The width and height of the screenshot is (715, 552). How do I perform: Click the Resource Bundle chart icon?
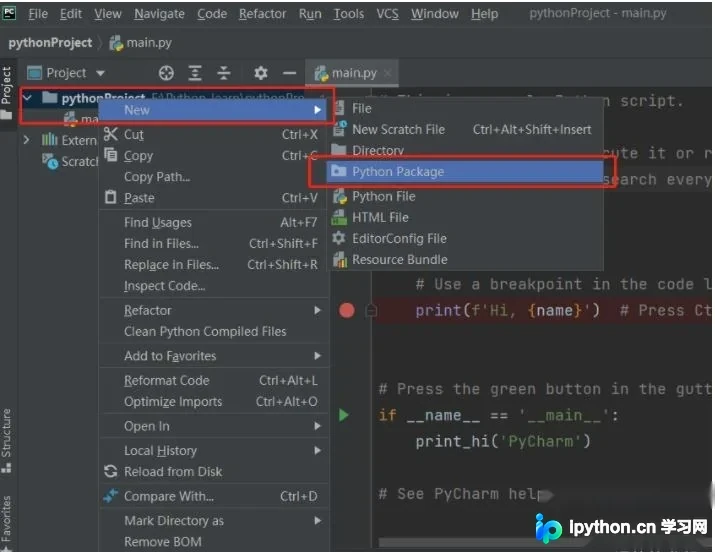(340, 259)
